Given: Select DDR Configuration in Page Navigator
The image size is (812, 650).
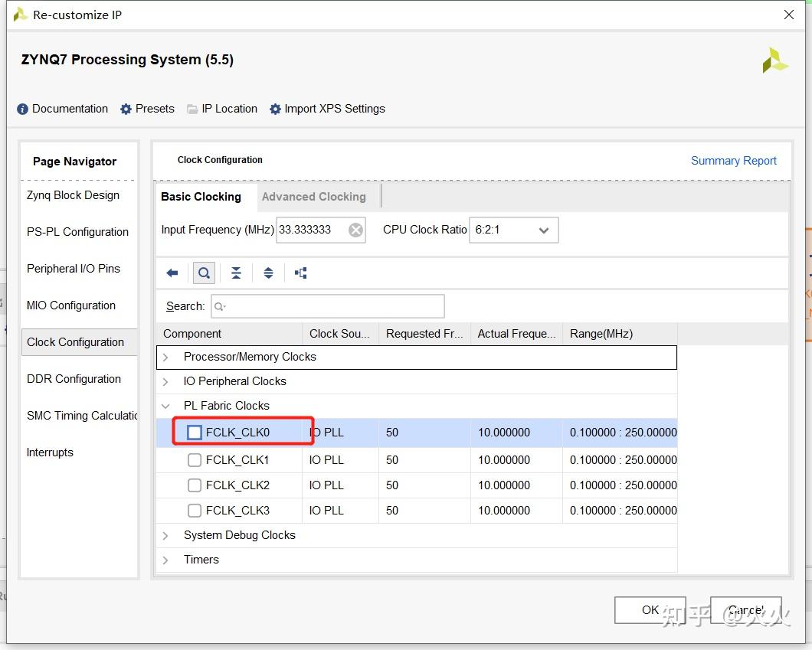Looking at the screenshot, I should (74, 379).
